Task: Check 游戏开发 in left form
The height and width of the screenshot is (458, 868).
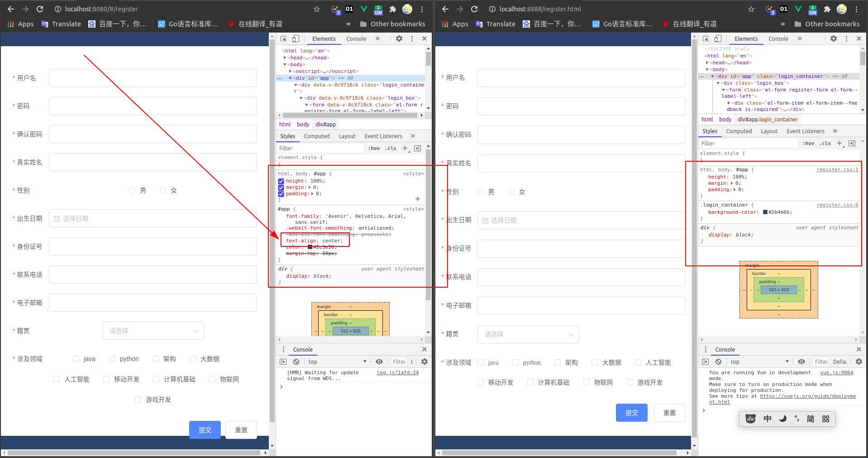Action: [138, 400]
